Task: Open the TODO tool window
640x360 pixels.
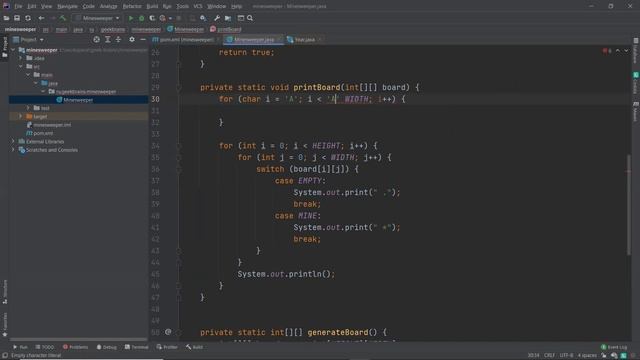Action: click(44, 347)
